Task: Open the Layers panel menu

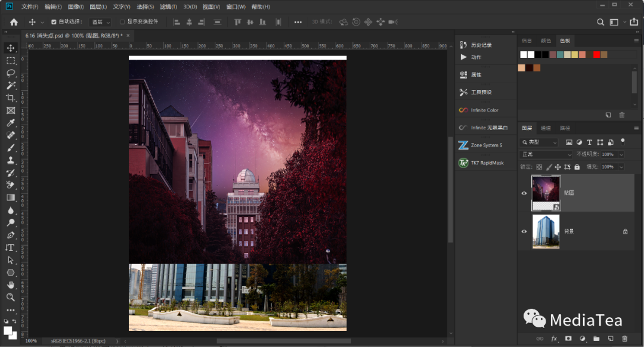Action: [636, 128]
